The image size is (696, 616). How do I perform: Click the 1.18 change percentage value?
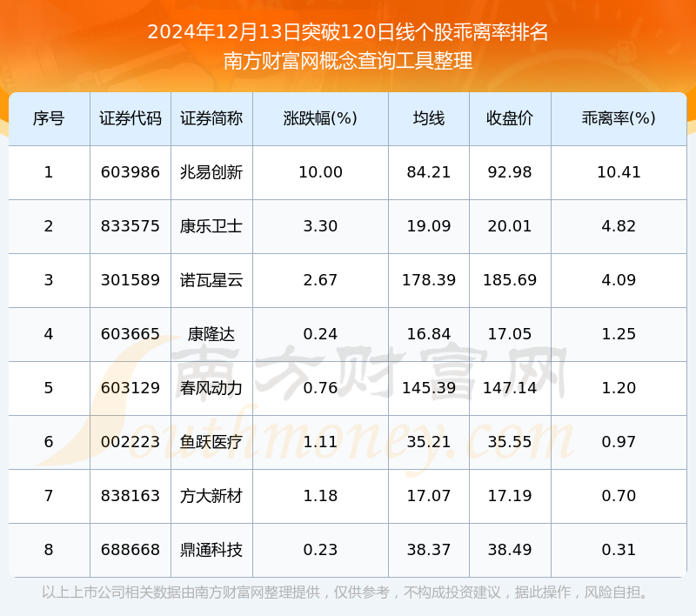[x=320, y=496]
